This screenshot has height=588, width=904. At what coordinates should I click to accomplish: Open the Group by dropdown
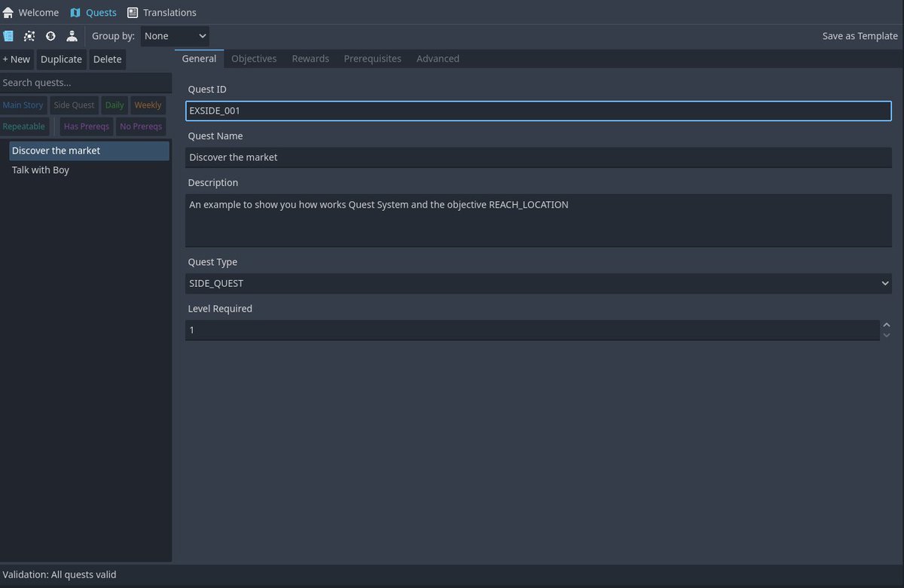coord(175,36)
